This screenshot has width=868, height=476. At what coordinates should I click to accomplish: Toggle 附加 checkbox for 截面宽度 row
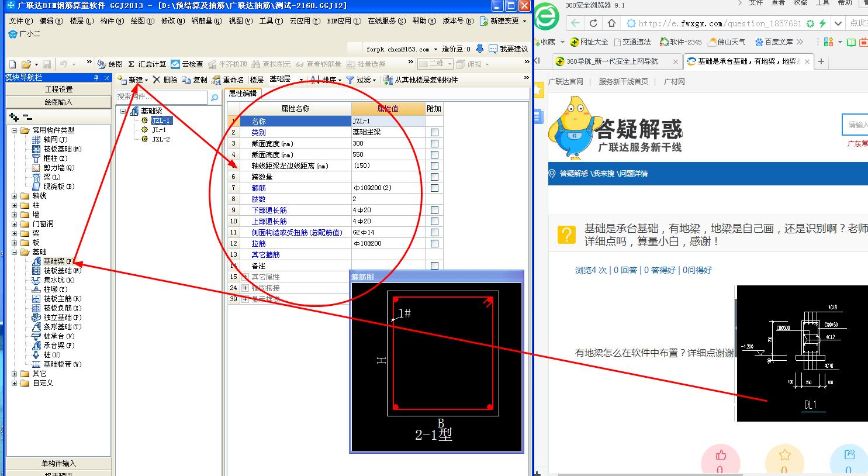[x=434, y=144]
